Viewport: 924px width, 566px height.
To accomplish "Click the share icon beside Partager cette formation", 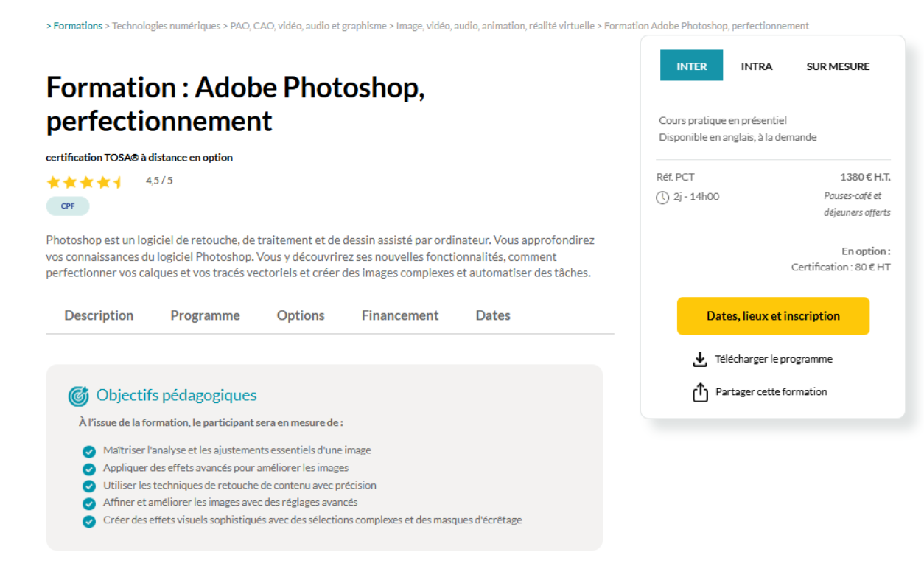I will coord(700,393).
